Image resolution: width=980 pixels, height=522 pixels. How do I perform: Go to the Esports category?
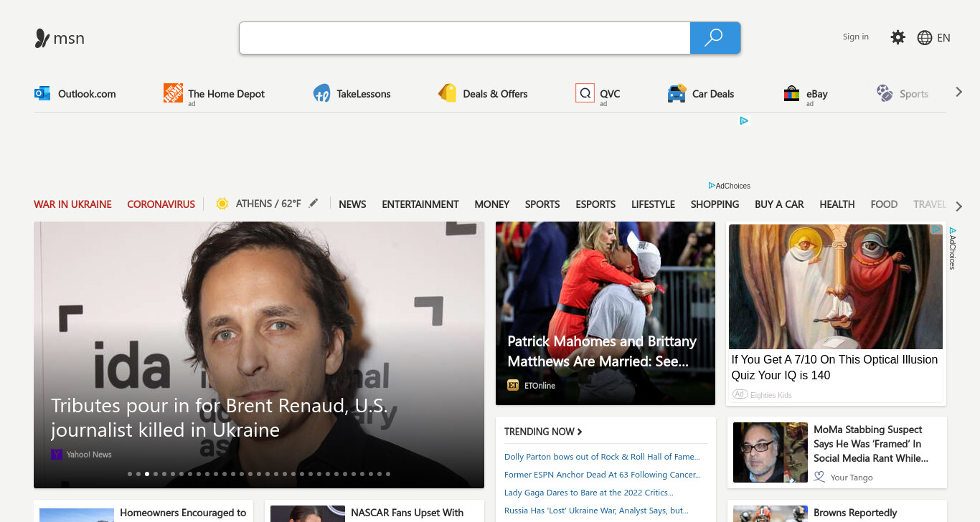pyautogui.click(x=595, y=204)
